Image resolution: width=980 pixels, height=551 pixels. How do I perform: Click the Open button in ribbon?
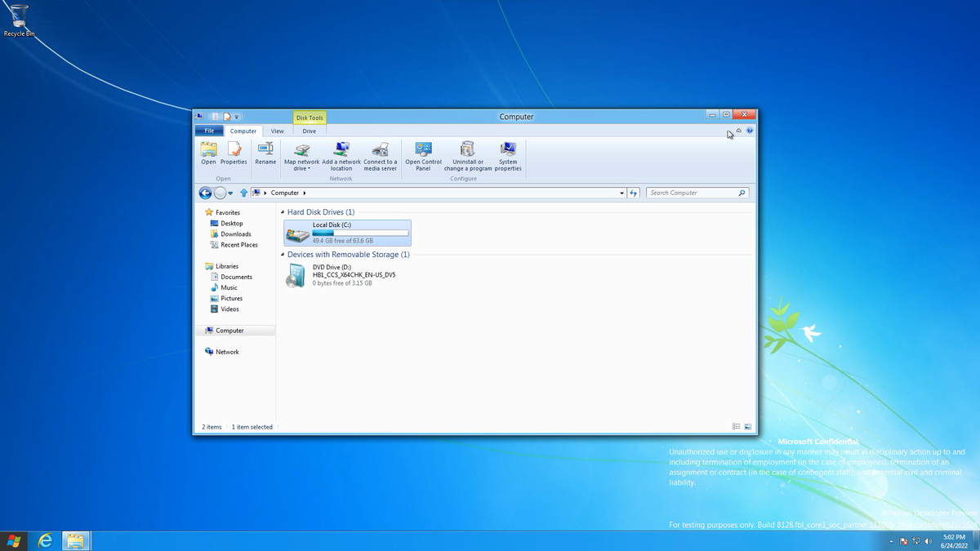tap(209, 153)
